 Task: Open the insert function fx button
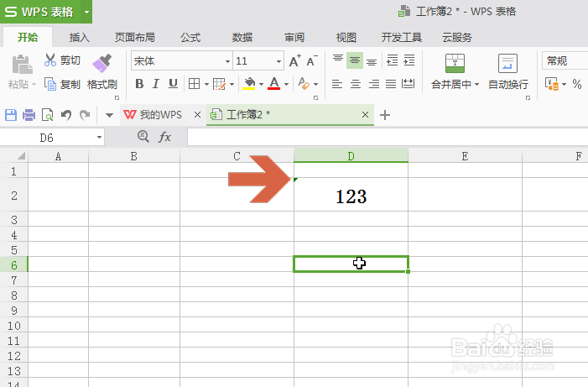click(x=165, y=137)
